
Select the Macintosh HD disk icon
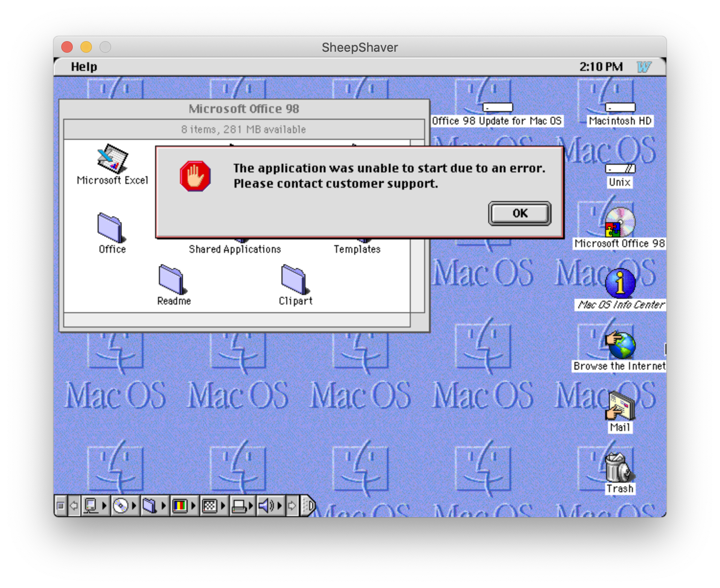[620, 106]
